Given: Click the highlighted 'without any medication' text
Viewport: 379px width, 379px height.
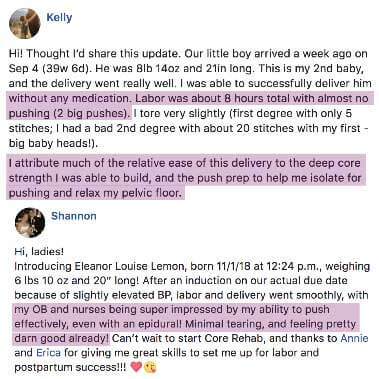Looking at the screenshot, I should [71, 98].
